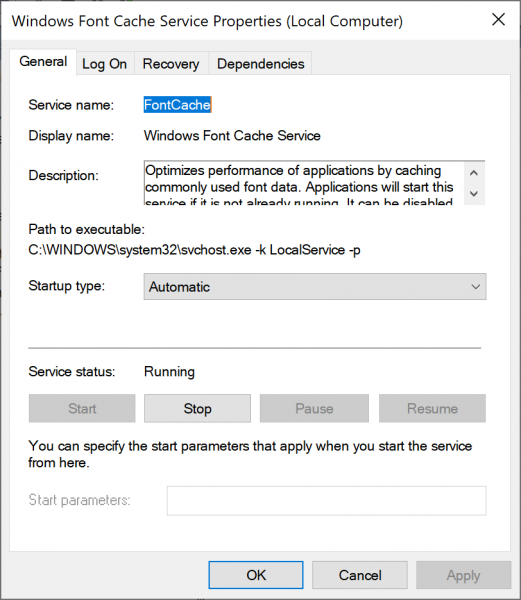Screen dimensions: 521x600
Task: Click the Startup type dropdown chevron
Action: [x=475, y=287]
